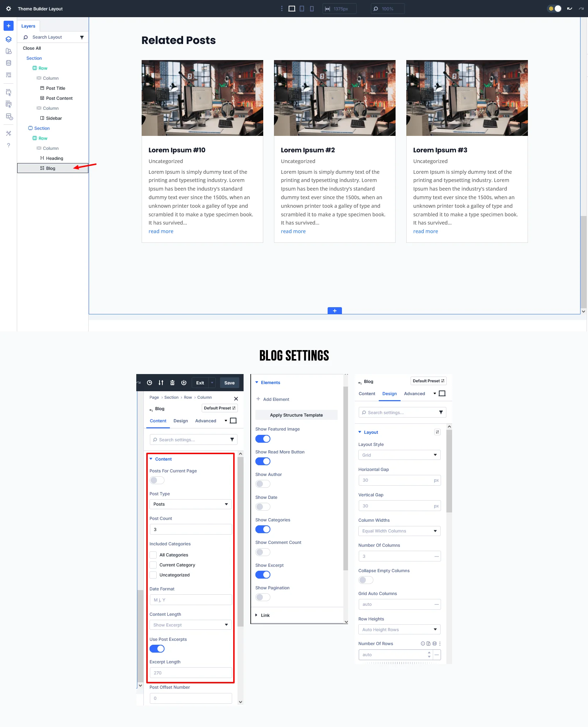Click the Save button
The width and height of the screenshot is (588, 727).
pos(229,383)
